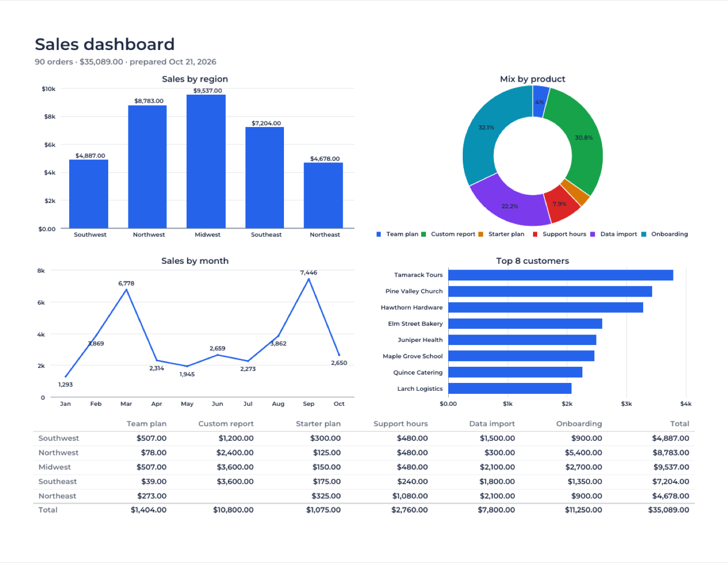This screenshot has width=728, height=563.
Task: Click the Support hours legend color swatch
Action: (535, 234)
